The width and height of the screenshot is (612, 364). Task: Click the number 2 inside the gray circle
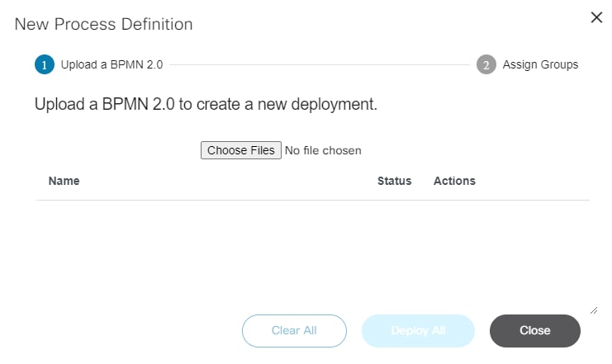click(486, 64)
